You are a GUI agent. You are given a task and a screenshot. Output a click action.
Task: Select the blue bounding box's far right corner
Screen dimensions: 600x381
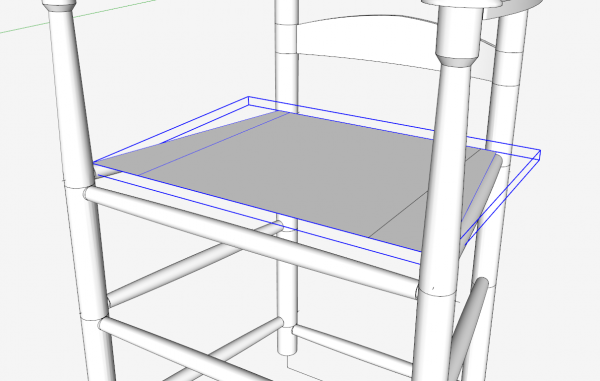[x=540, y=151]
